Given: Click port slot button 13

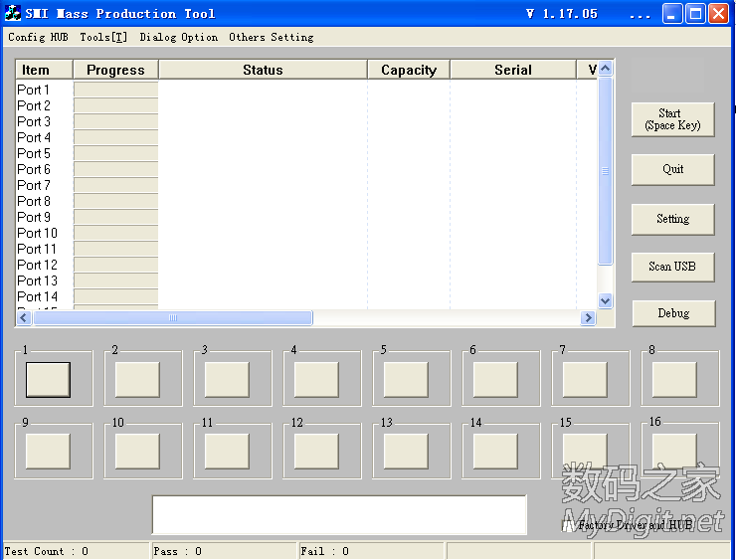Looking at the screenshot, I should pos(406,452).
